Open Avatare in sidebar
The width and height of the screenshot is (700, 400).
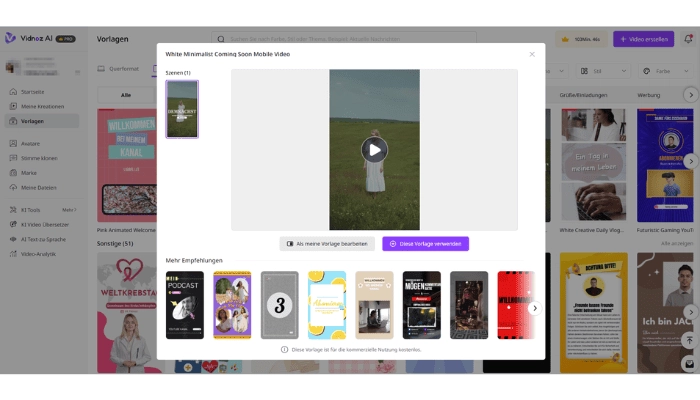pyautogui.click(x=30, y=143)
